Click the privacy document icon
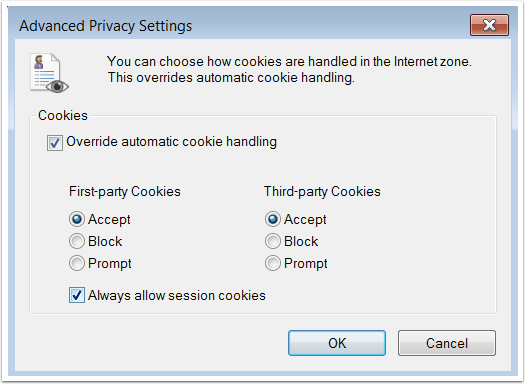 point(49,73)
